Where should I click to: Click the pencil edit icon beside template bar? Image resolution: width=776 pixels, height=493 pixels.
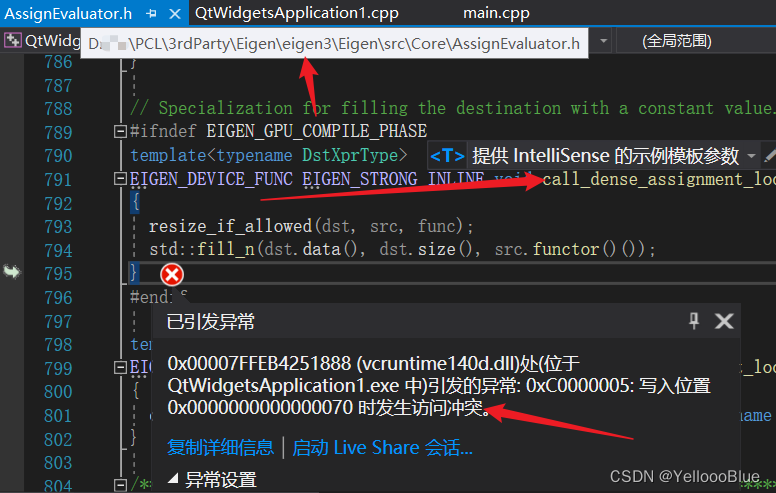[x=770, y=156]
